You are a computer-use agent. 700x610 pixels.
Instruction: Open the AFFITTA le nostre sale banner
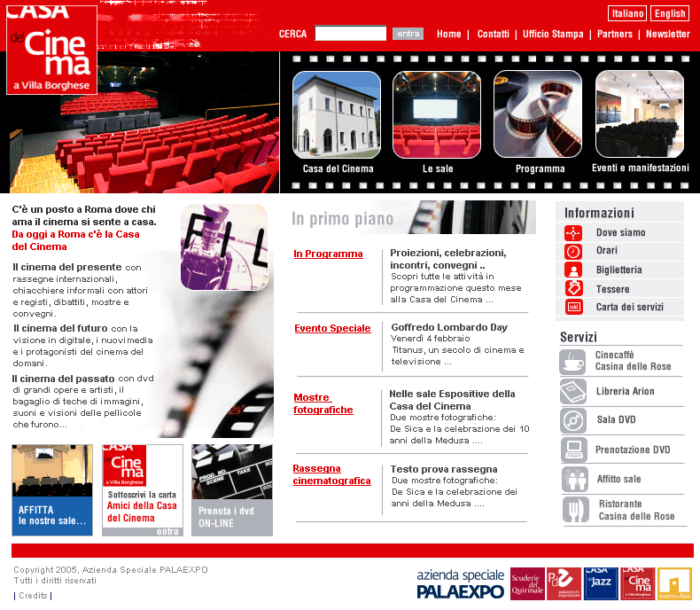click(52, 490)
